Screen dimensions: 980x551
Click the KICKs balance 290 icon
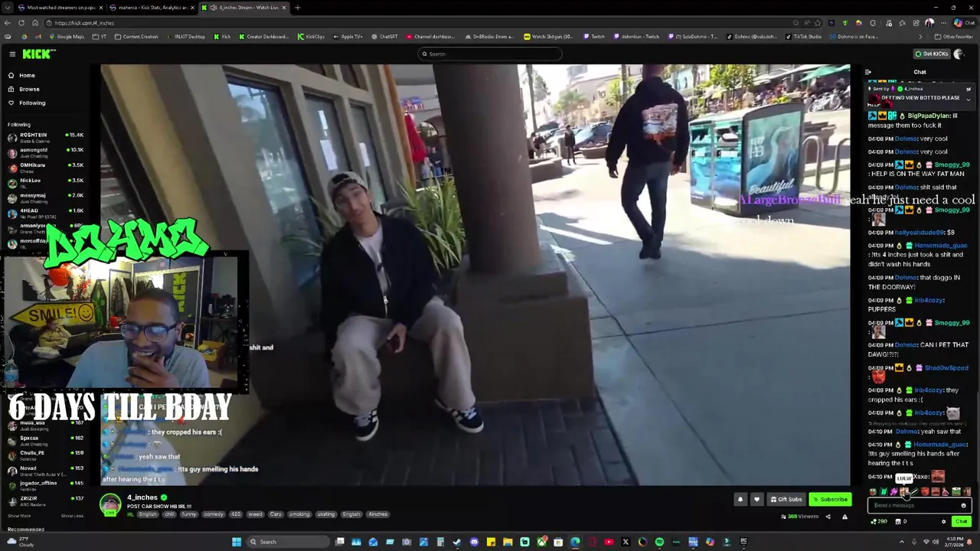(879, 521)
